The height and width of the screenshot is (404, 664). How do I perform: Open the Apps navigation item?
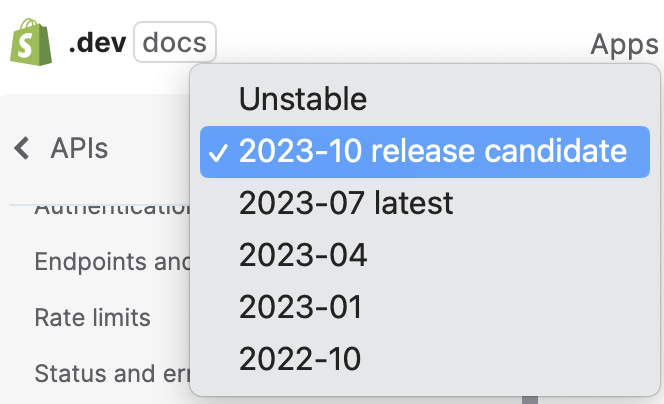coord(624,44)
